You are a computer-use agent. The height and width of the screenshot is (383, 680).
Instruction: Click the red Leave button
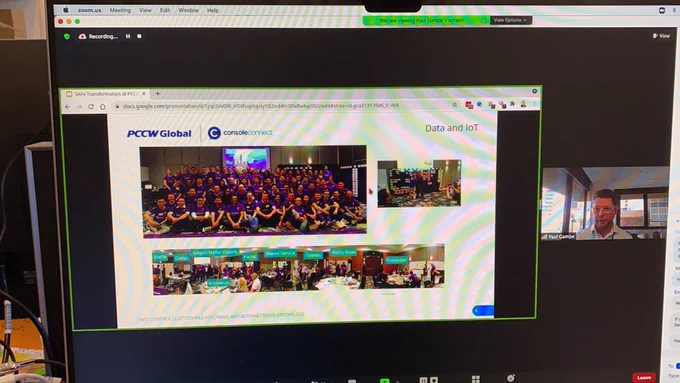click(x=644, y=378)
